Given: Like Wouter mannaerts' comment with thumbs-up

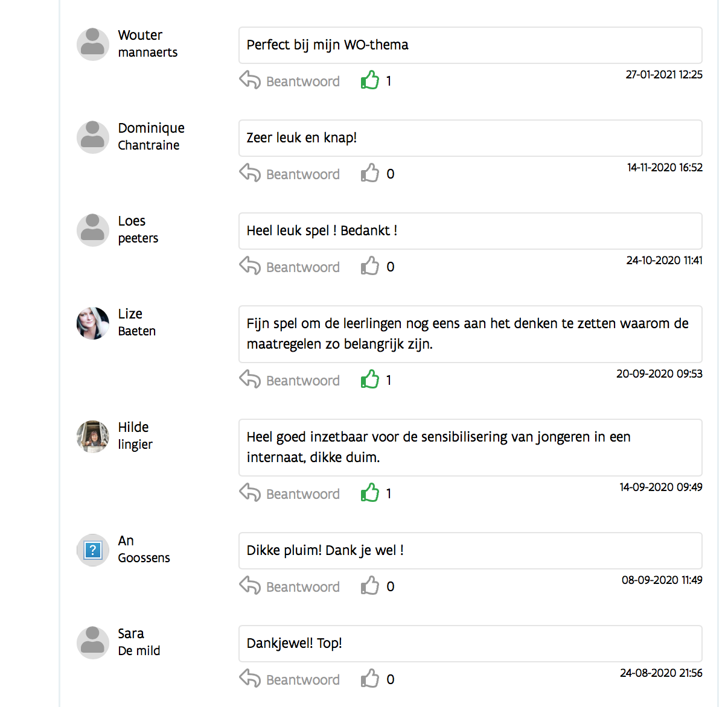Looking at the screenshot, I should coord(369,80).
